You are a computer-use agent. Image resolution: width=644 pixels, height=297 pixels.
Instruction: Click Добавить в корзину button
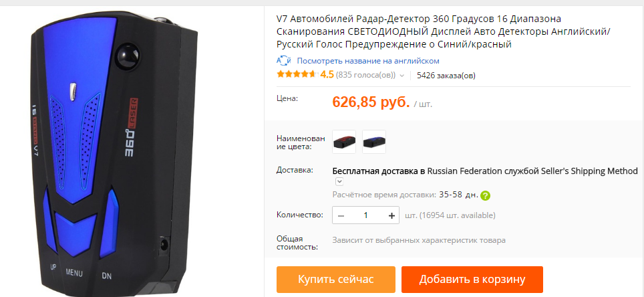tap(472, 280)
